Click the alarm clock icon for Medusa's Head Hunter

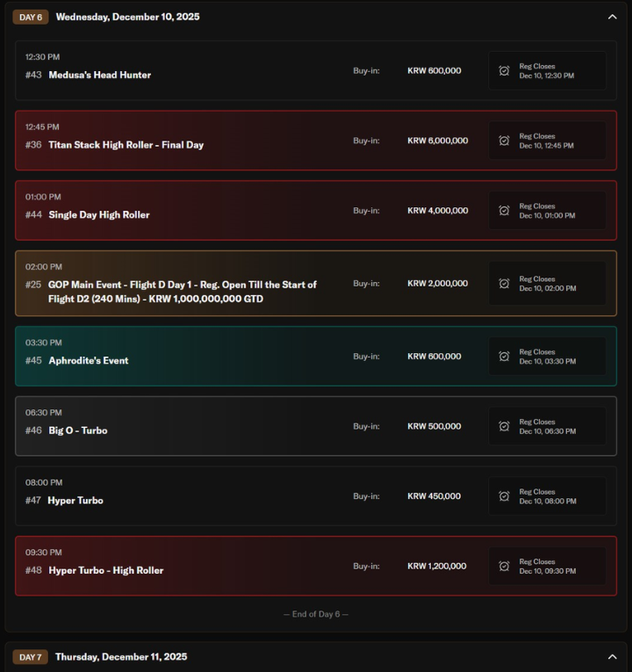tap(504, 70)
